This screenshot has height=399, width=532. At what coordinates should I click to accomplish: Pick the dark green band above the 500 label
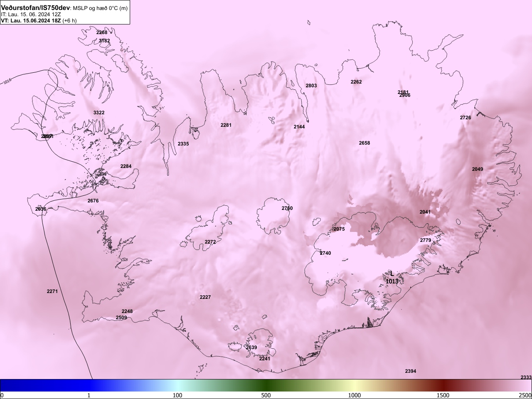point(266,385)
